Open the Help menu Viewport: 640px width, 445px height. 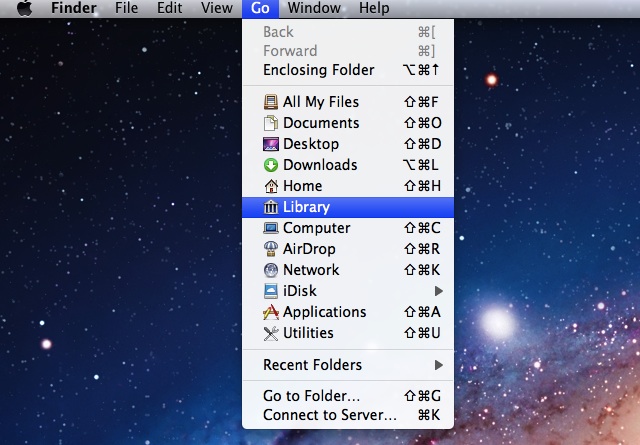pos(374,8)
